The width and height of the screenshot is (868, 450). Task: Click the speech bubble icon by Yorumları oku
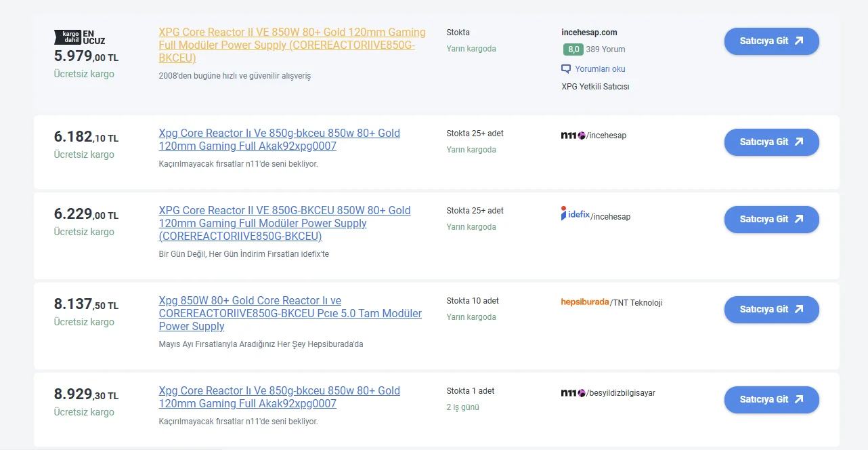566,69
